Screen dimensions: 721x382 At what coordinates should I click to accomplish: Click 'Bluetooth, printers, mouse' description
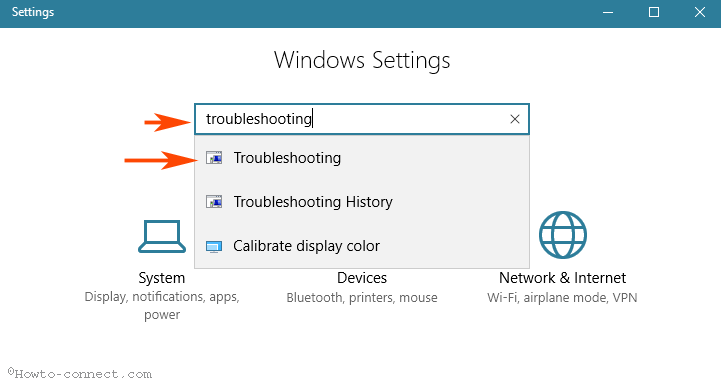point(362,298)
